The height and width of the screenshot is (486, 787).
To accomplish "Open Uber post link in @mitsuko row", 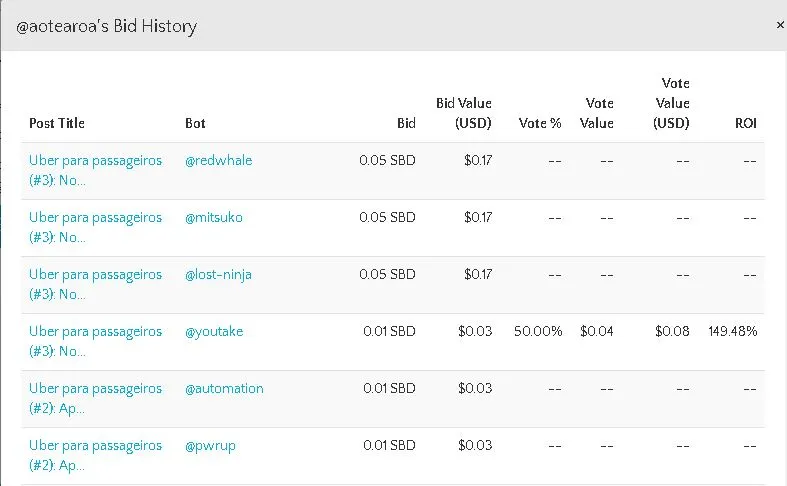I will [95, 227].
